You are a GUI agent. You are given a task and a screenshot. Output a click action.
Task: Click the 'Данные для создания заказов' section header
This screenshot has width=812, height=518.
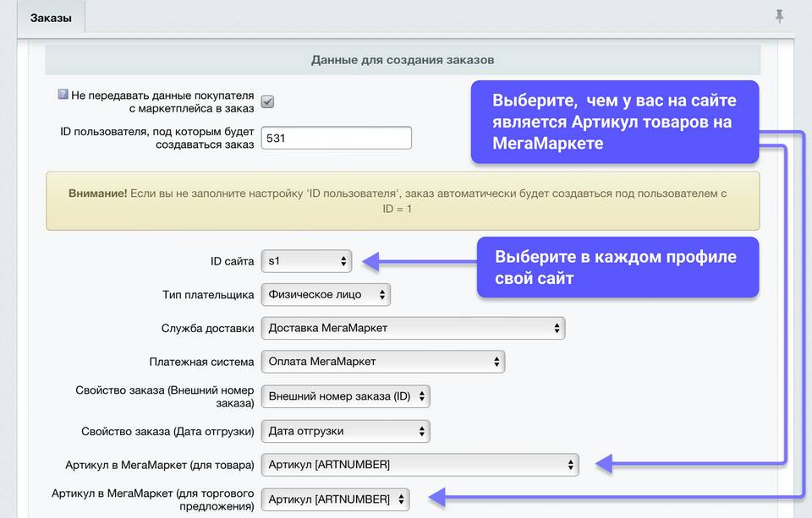[x=403, y=60]
